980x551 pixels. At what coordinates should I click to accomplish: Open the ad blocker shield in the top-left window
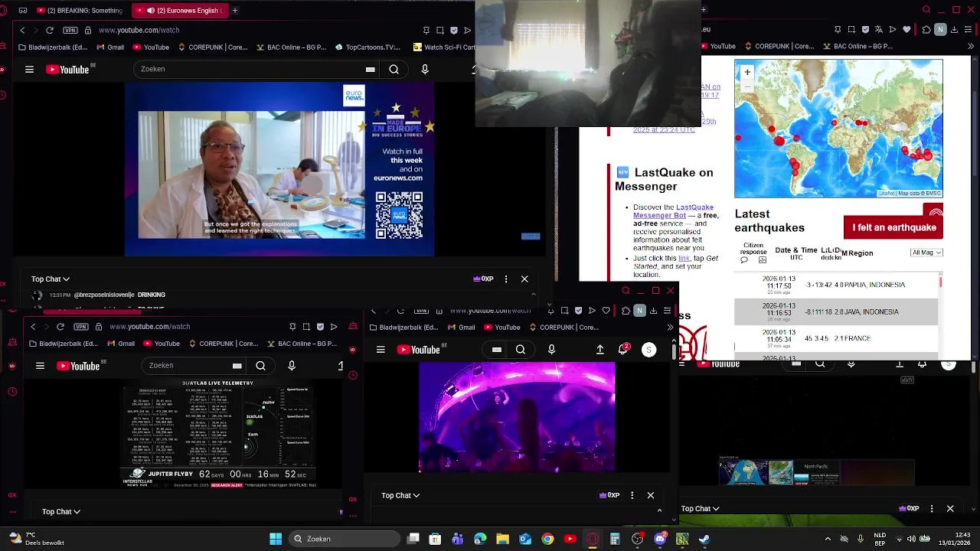(x=454, y=30)
